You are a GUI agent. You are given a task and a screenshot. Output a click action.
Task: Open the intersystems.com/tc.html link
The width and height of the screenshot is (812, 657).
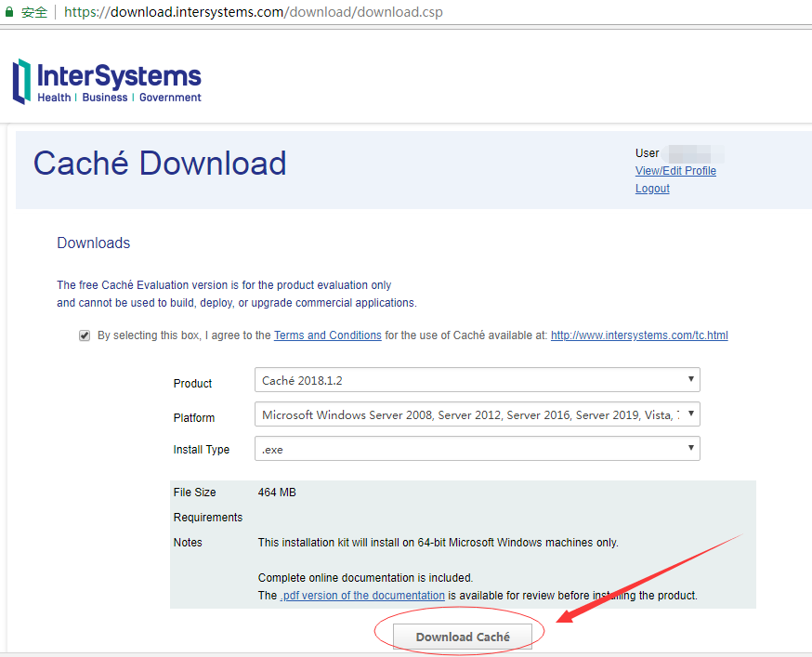pos(639,335)
